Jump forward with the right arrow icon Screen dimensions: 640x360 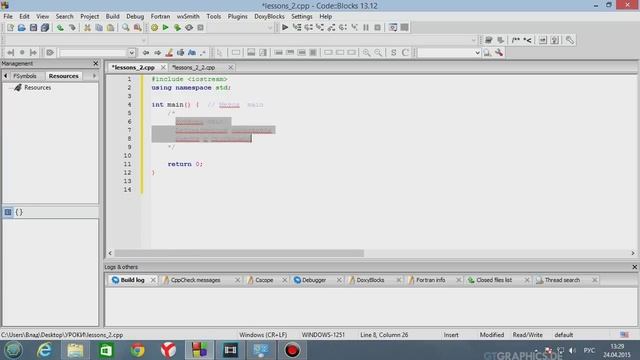[x=157, y=53]
